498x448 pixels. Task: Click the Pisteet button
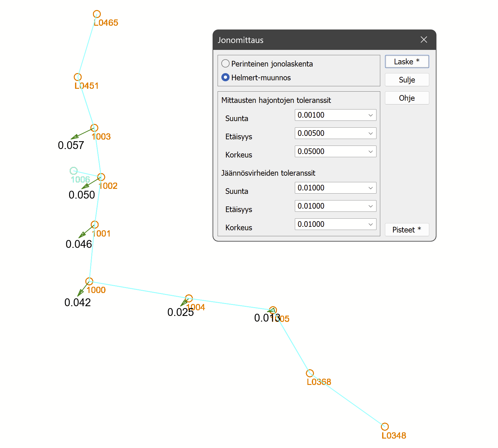[x=407, y=230]
